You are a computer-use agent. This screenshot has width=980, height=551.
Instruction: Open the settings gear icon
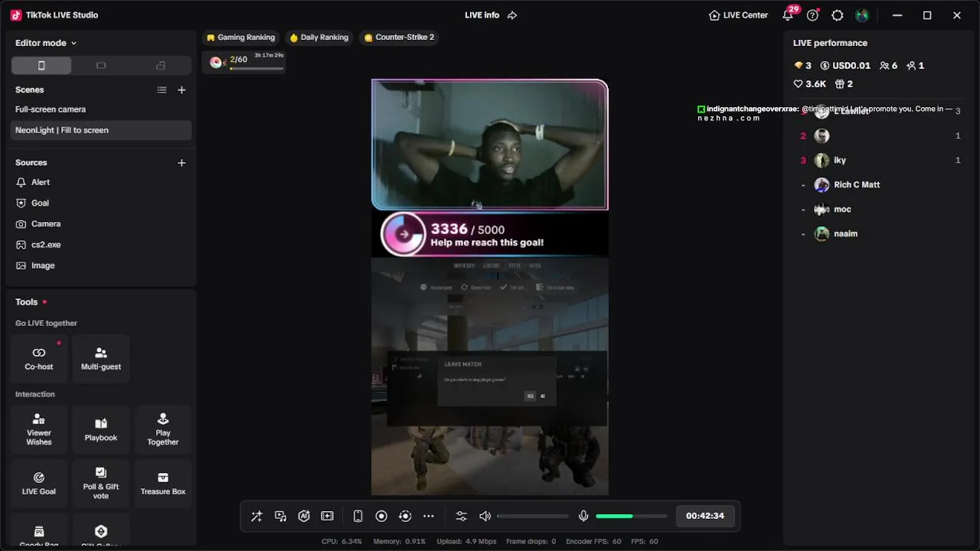(x=838, y=15)
